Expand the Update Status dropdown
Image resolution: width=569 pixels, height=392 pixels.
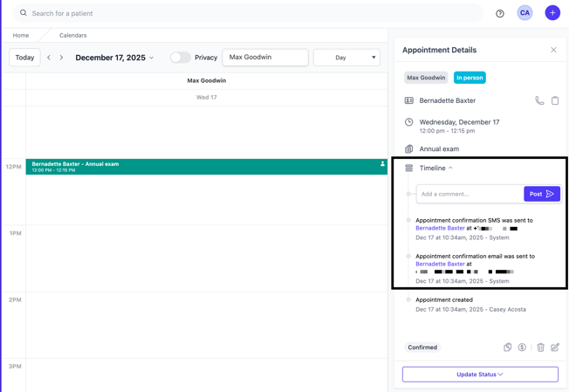click(x=480, y=375)
